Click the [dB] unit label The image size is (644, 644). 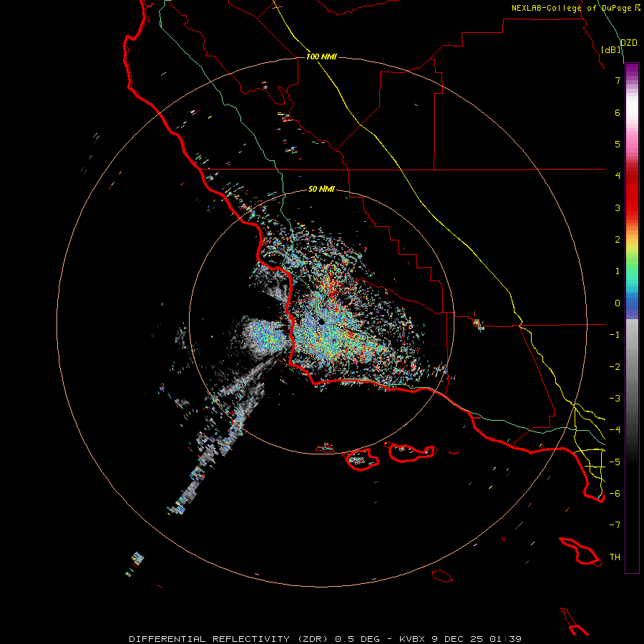coord(611,50)
